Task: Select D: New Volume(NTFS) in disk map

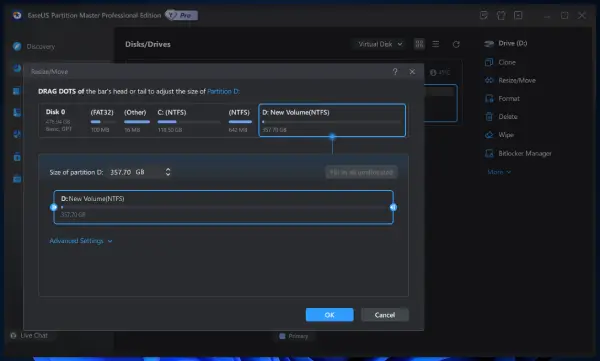Action: pos(332,120)
